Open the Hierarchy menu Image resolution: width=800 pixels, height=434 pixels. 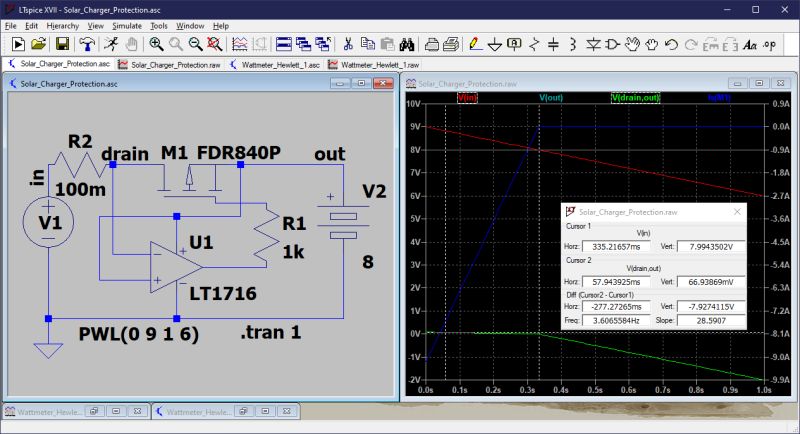(62, 25)
